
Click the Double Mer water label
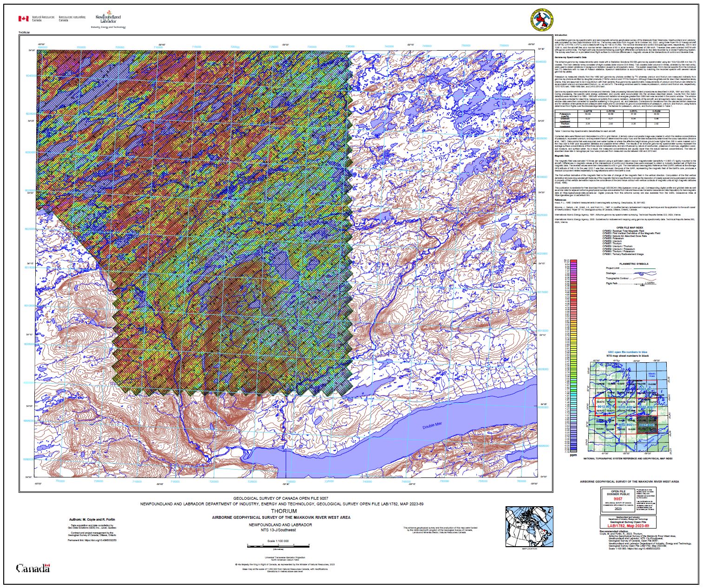pyautogui.click(x=432, y=425)
